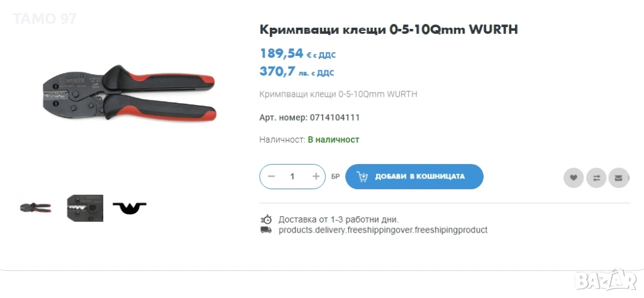644x298 pixels.
Task: Click the quantity input field showing 1
Action: (x=292, y=177)
